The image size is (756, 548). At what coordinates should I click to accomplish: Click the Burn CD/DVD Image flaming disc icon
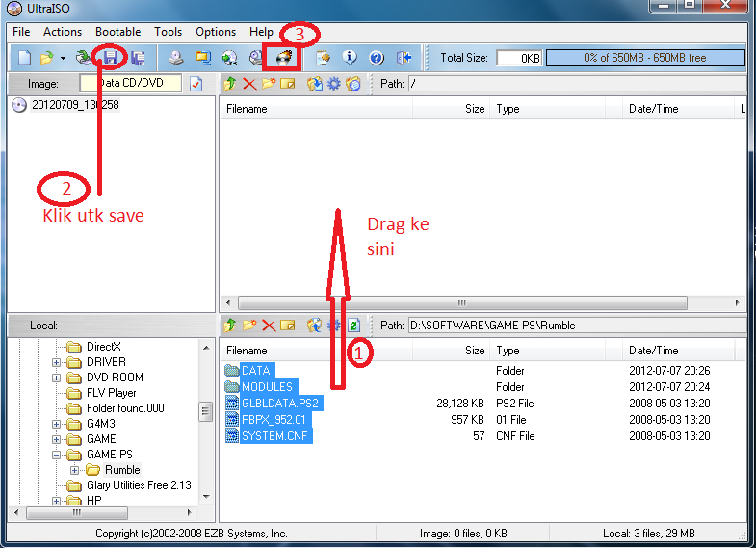(283, 58)
